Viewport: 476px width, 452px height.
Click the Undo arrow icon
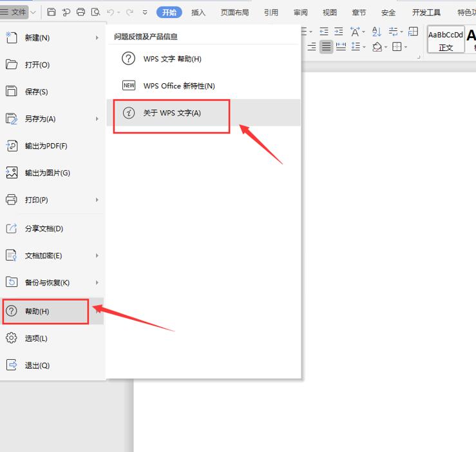tap(111, 12)
